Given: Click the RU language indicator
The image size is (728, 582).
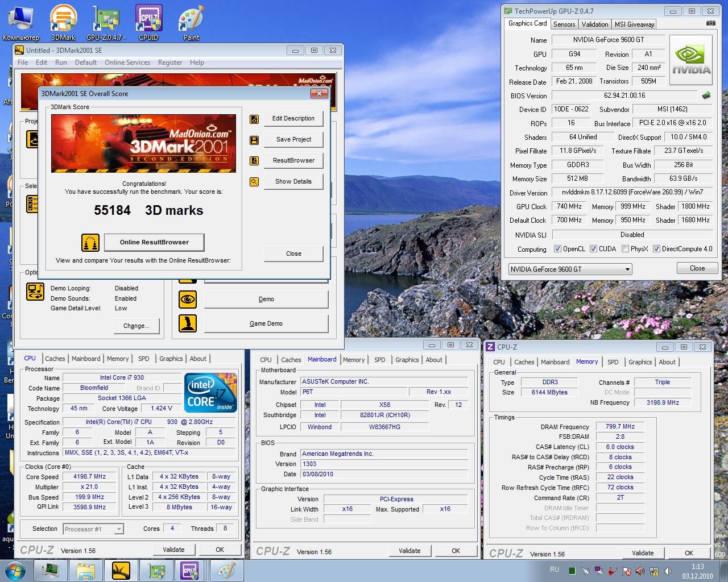Looking at the screenshot, I should pos(554,569).
